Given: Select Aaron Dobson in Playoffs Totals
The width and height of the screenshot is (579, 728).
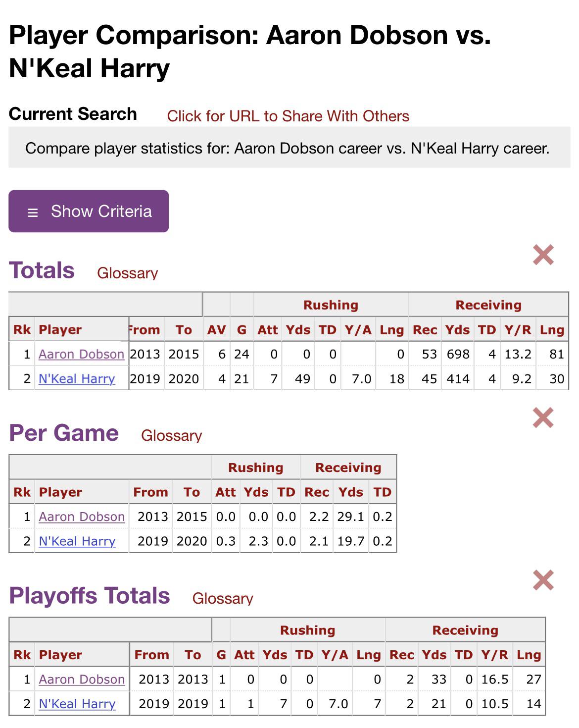Looking at the screenshot, I should click(x=81, y=679).
